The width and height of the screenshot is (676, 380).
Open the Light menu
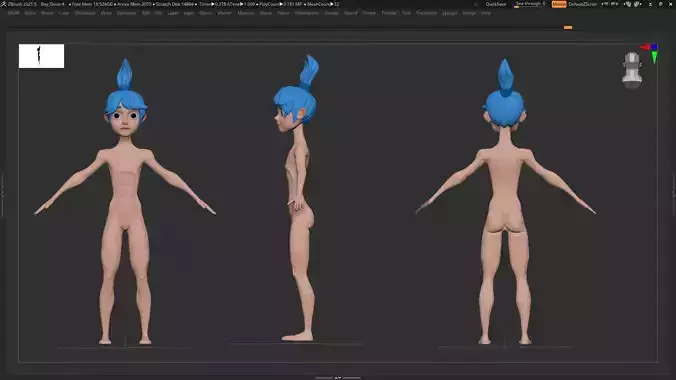coord(188,13)
